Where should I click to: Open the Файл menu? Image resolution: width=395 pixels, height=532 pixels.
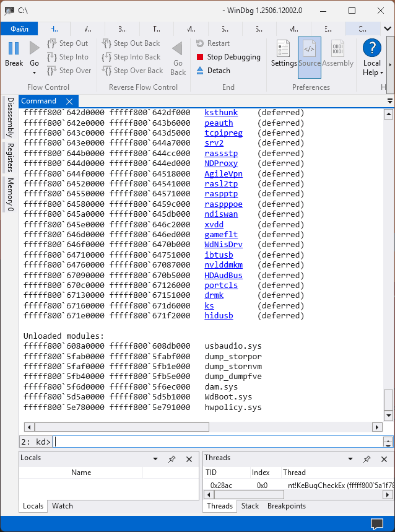click(x=19, y=29)
